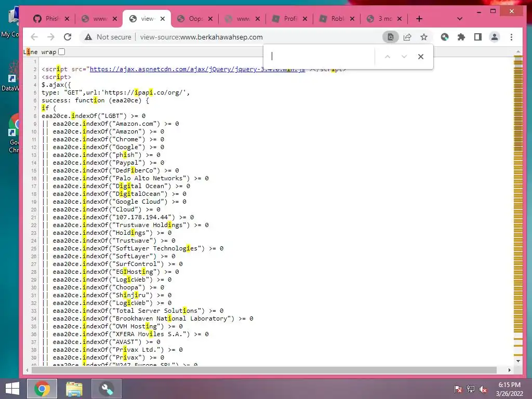
Task: Click the line containing "Palo Alto Networks"
Action: tap(125, 178)
